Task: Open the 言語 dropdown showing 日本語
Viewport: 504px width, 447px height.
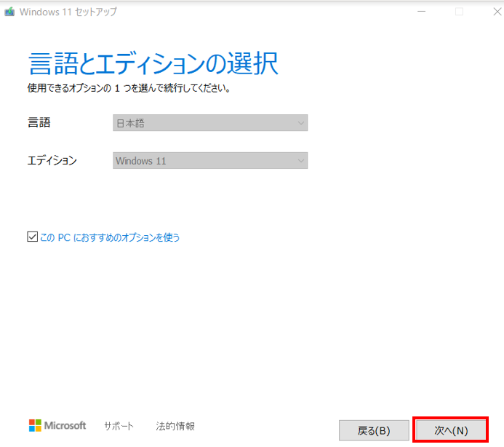Action: click(x=210, y=122)
